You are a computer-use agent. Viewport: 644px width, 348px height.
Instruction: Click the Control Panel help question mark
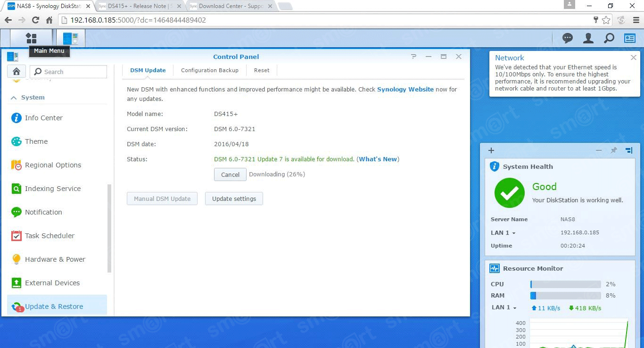pyautogui.click(x=413, y=57)
